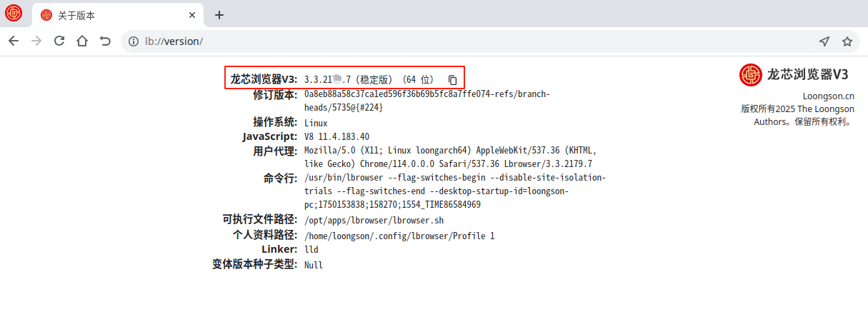Click the 龙芯浏览器V3 heading text at right

click(808, 75)
